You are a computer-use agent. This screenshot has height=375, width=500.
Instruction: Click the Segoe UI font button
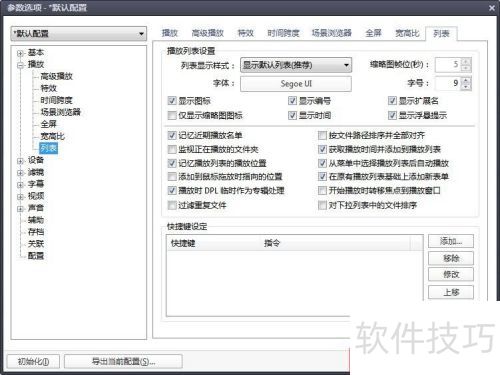[296, 84]
